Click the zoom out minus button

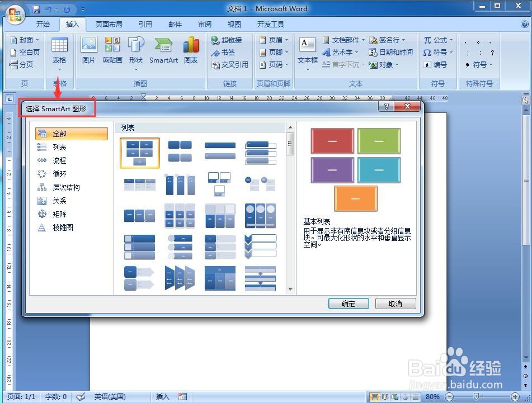[449, 396]
